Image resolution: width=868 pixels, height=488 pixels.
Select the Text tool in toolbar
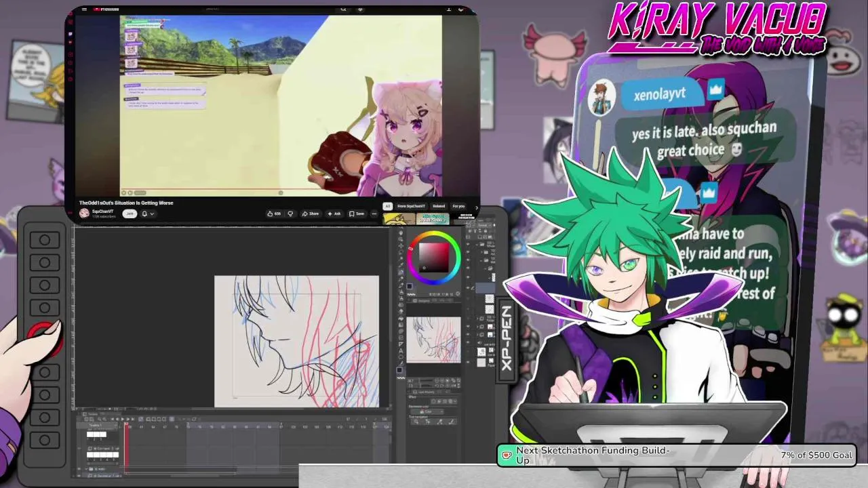coord(401,350)
